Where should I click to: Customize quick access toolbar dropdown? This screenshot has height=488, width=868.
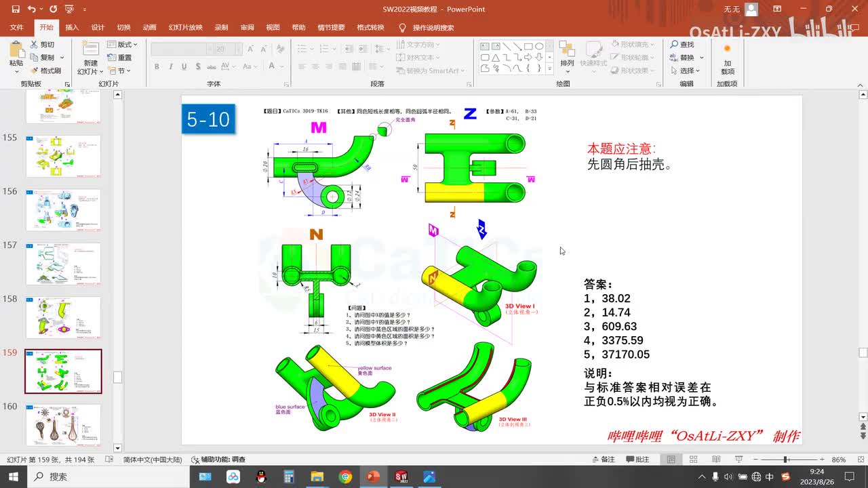[85, 9]
